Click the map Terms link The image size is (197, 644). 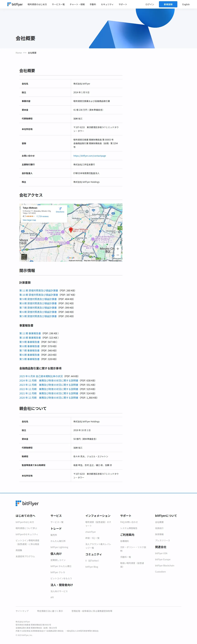click(104, 261)
